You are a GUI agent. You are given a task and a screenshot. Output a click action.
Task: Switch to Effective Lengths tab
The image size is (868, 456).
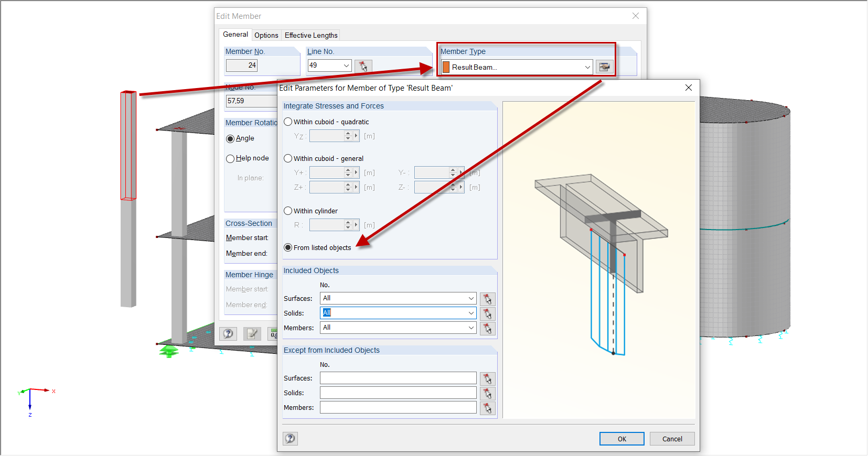311,35
